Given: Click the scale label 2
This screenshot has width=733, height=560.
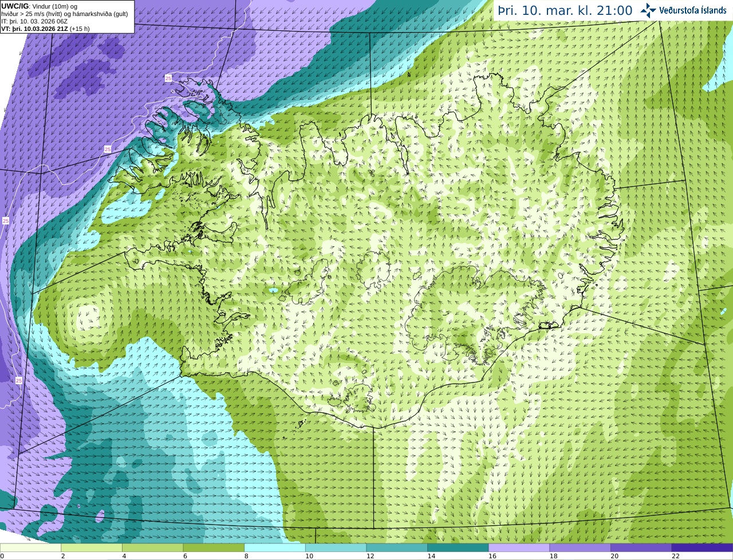Looking at the screenshot, I should click(x=62, y=556).
